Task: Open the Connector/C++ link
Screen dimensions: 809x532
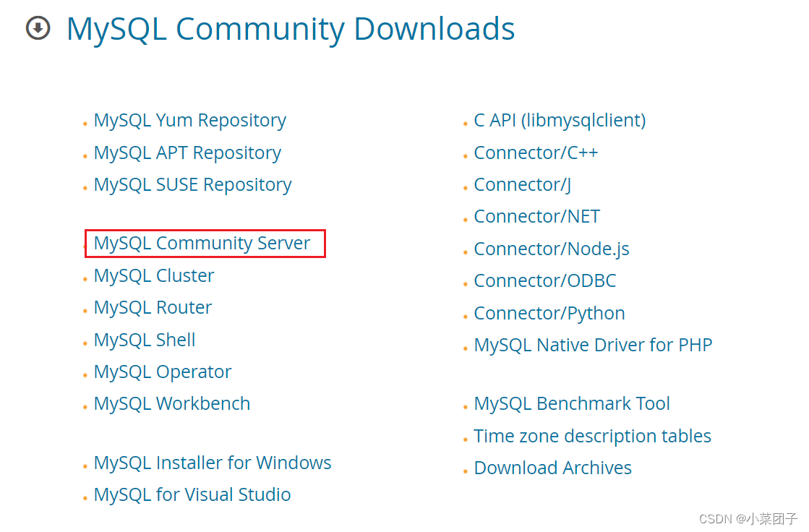Action: [x=536, y=153]
